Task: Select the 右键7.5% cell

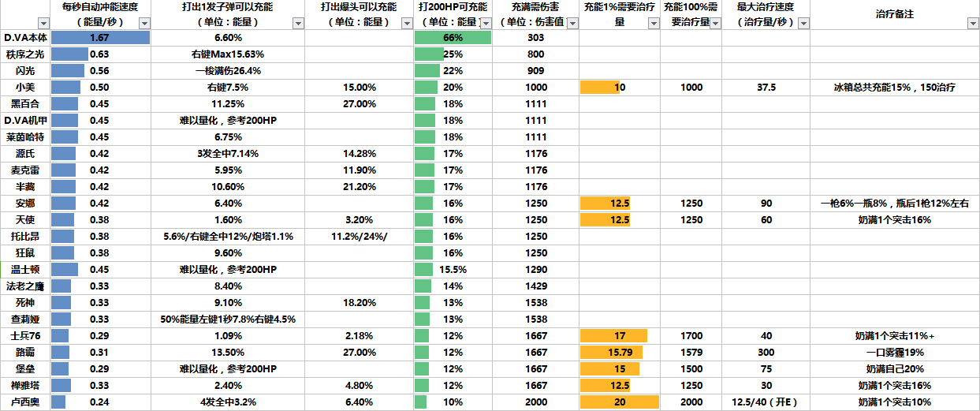Action: tap(228, 88)
